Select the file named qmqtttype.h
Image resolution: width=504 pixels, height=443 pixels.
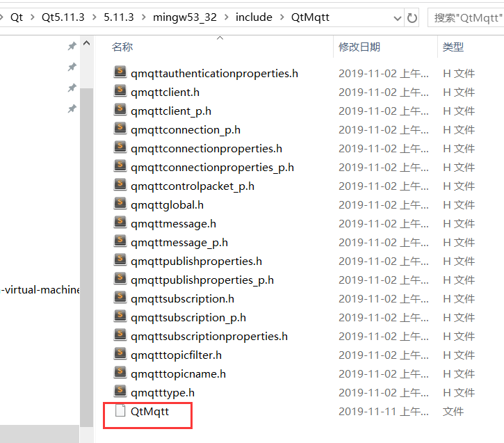(x=162, y=393)
